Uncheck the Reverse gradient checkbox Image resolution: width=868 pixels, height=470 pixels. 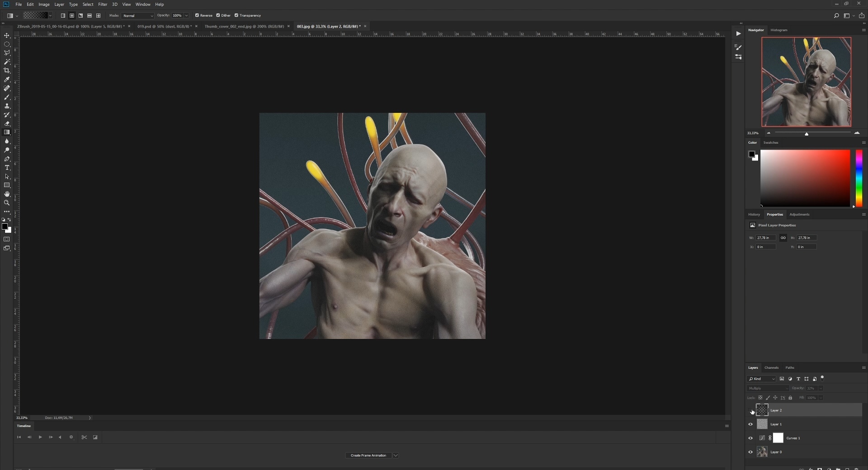click(197, 15)
